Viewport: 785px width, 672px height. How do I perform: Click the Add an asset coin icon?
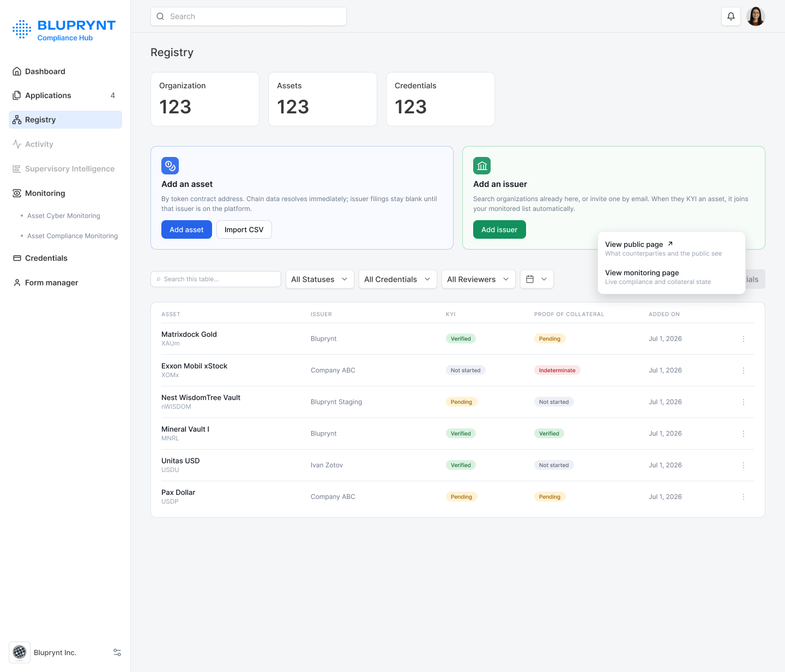click(x=170, y=166)
